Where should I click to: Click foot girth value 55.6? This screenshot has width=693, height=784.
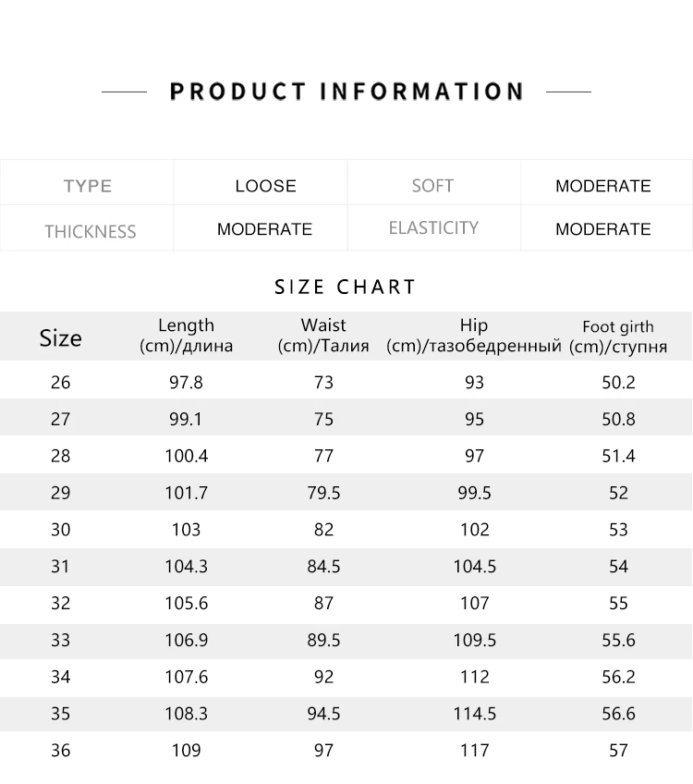tap(618, 640)
